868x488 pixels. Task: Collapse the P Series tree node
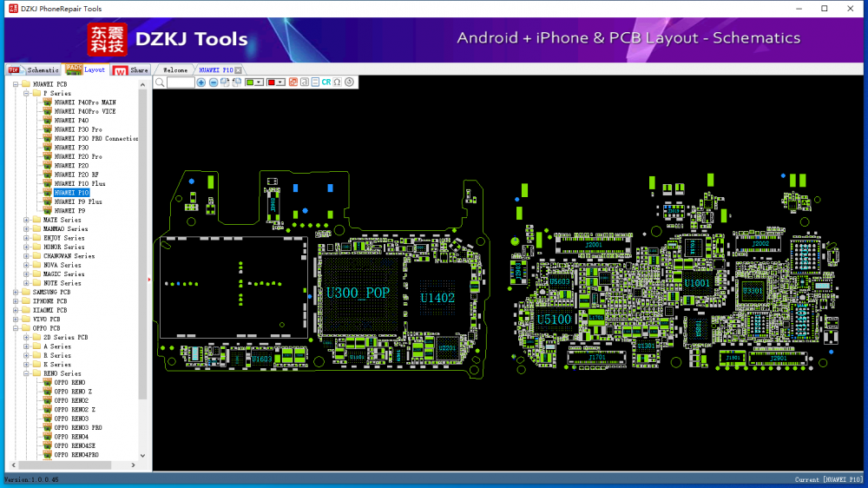[26, 93]
